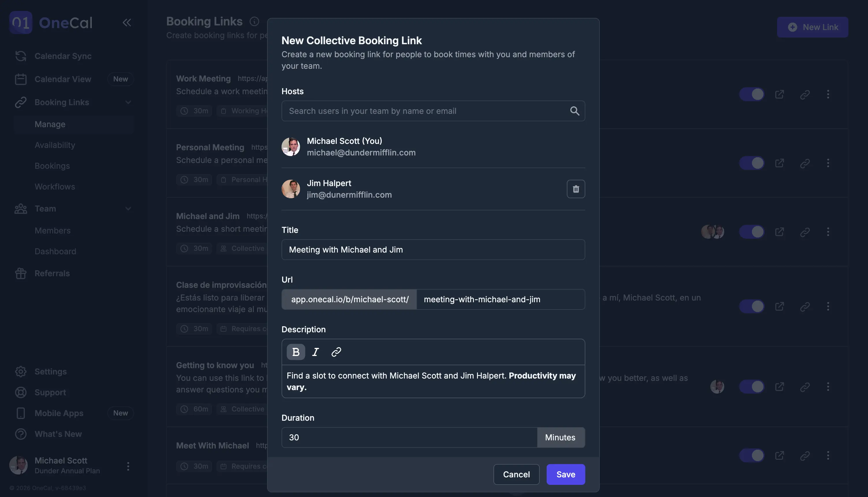Open Personal Meeting external link icon
The image size is (868, 497).
point(779,163)
